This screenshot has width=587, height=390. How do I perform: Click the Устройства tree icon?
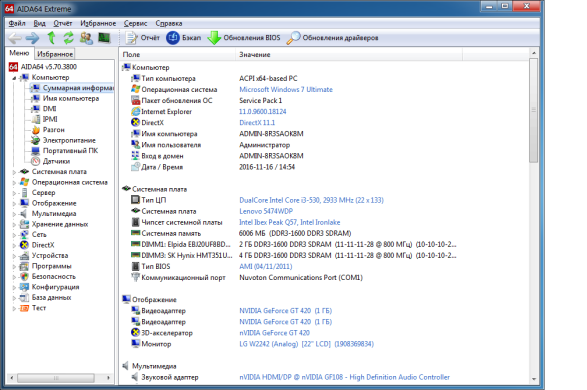pos(24,255)
